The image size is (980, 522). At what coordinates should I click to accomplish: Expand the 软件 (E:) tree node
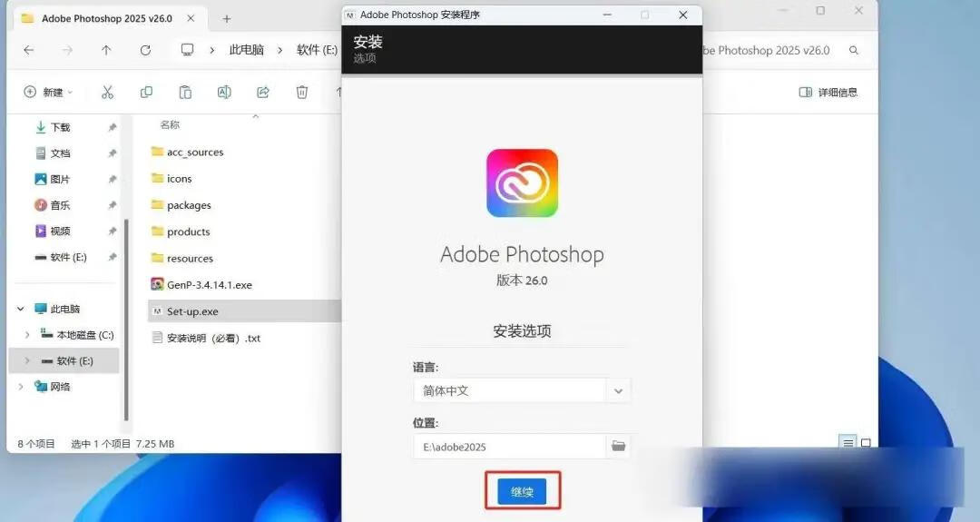[x=27, y=360]
